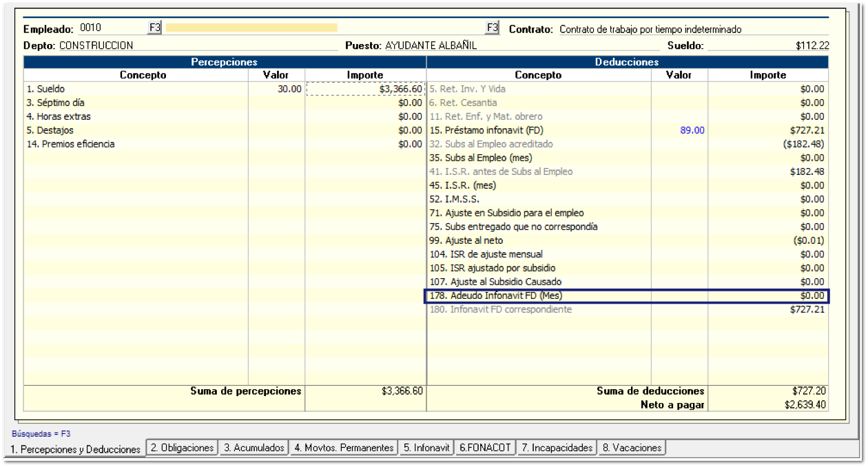Click the Empleado number field showing 0010

point(110,28)
